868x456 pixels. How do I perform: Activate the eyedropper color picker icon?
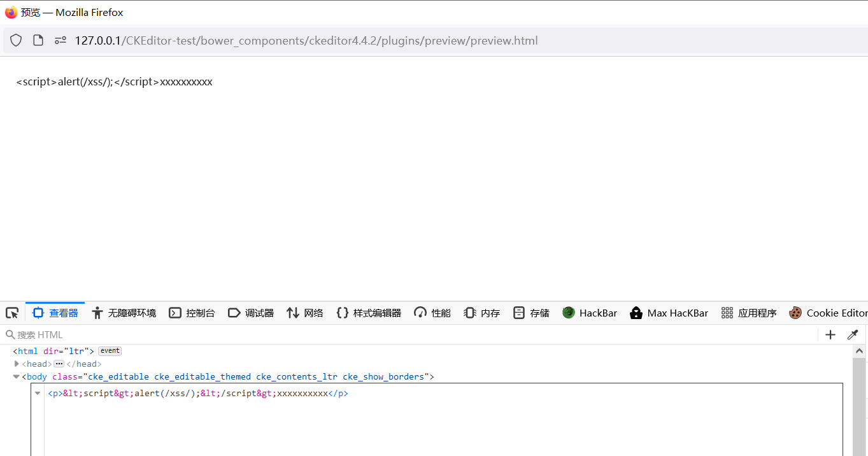tap(853, 334)
